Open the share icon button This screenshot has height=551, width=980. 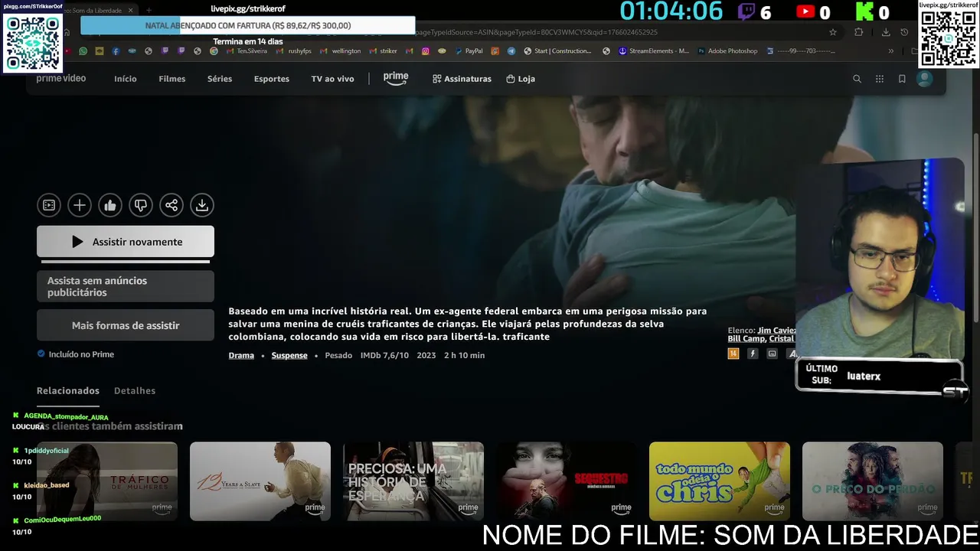171,205
